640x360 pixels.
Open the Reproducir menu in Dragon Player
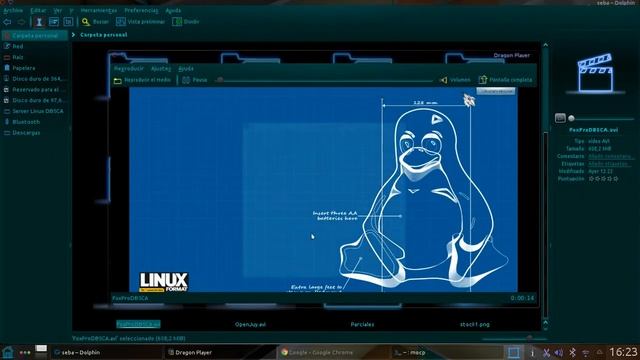click(129, 69)
